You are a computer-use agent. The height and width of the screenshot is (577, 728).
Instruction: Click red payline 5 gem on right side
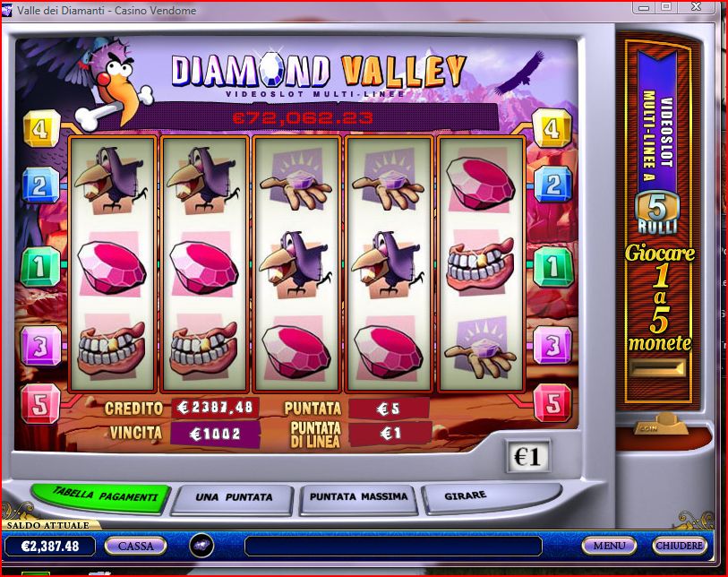pyautogui.click(x=552, y=402)
